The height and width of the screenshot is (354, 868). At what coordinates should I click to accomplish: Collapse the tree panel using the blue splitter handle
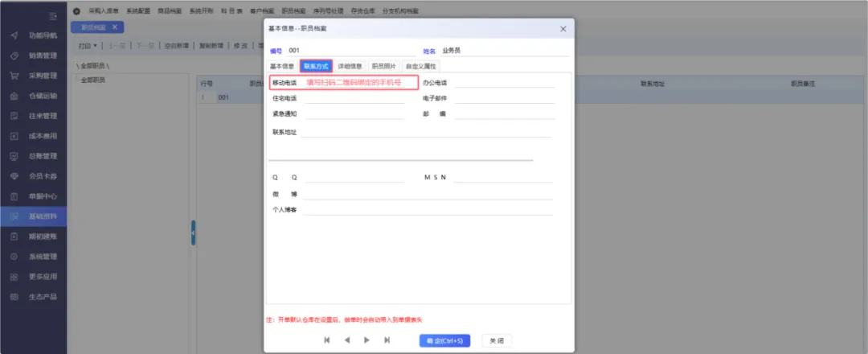tap(193, 233)
